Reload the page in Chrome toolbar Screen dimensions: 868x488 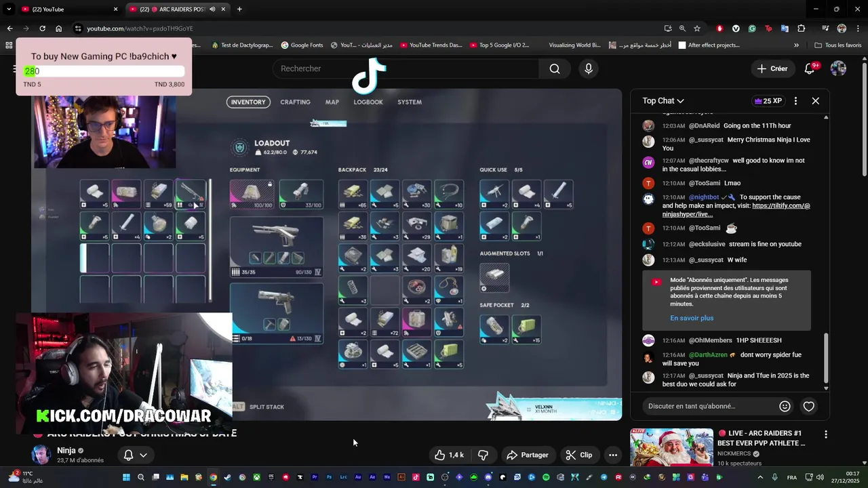42,28
